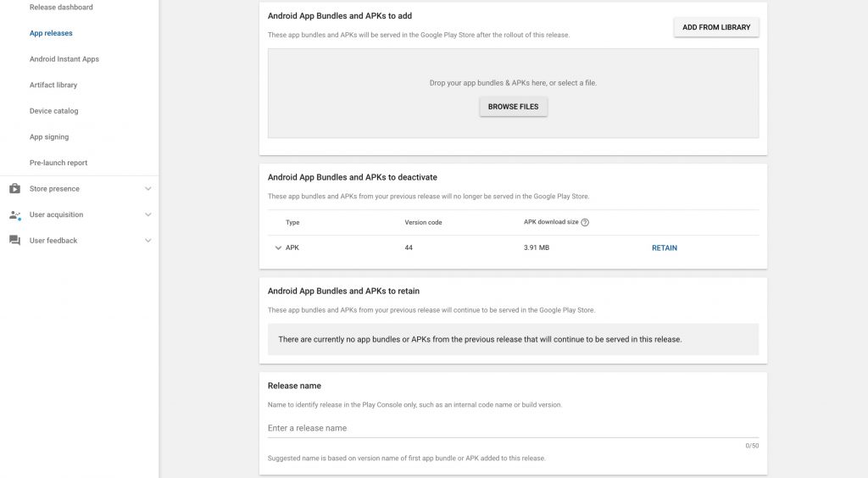Click the User feedback chat icon
Screen dimensions: 868x478
(15, 241)
